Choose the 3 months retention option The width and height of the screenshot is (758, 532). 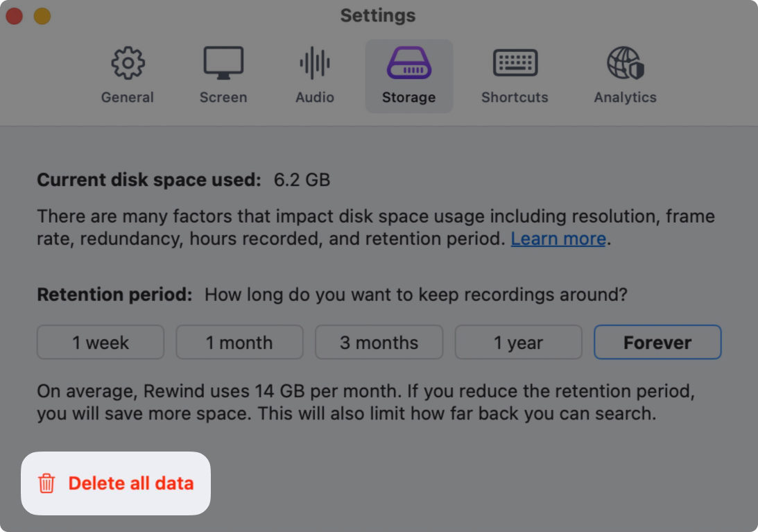[x=379, y=343]
